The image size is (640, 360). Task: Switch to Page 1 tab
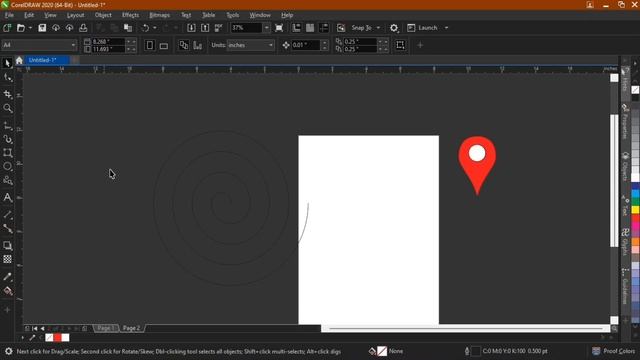click(106, 328)
